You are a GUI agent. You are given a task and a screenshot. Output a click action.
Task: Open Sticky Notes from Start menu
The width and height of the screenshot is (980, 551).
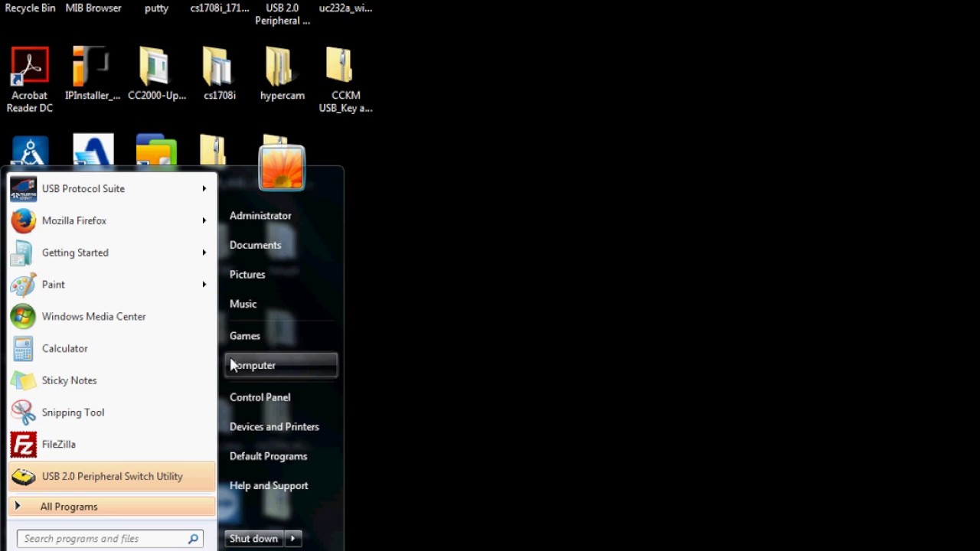[69, 380]
